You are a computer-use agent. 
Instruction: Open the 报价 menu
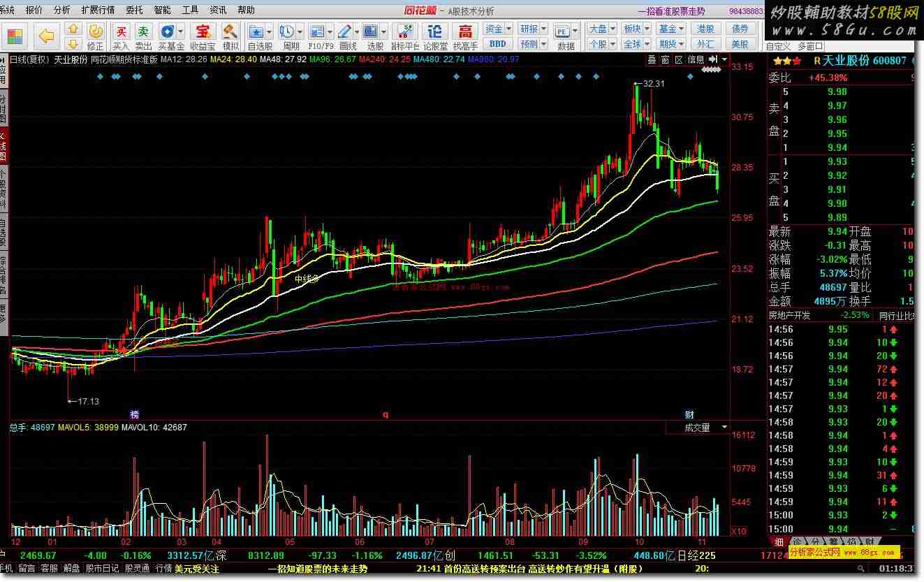(x=34, y=10)
